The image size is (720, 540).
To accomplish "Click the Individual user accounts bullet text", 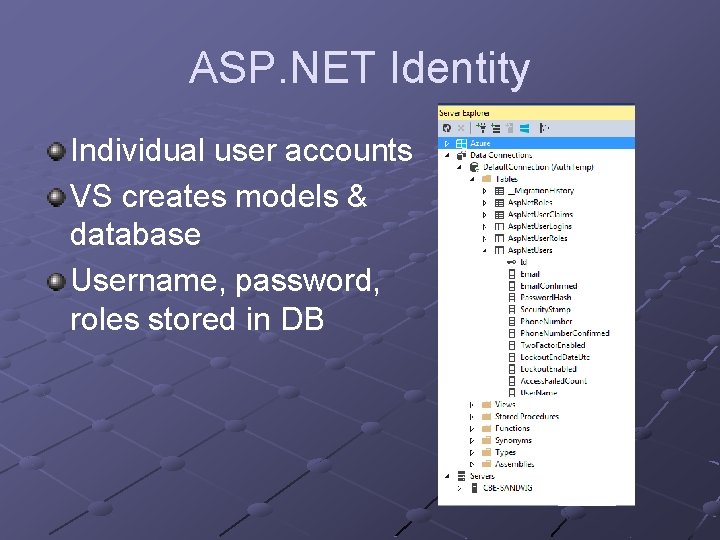I will pos(242,151).
